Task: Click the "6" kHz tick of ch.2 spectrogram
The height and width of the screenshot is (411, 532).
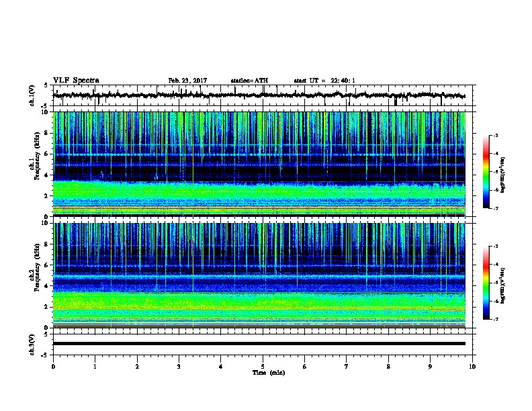Action: click(47, 265)
